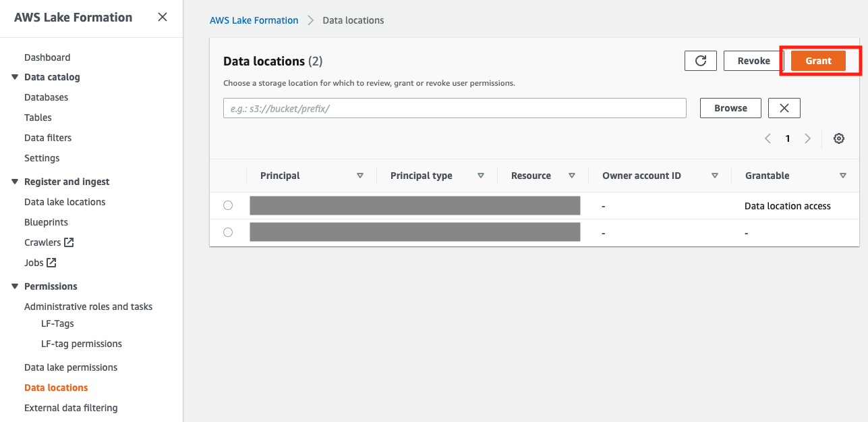This screenshot has width=868, height=422.
Task: Refresh the Data locations list
Action: [x=701, y=61]
